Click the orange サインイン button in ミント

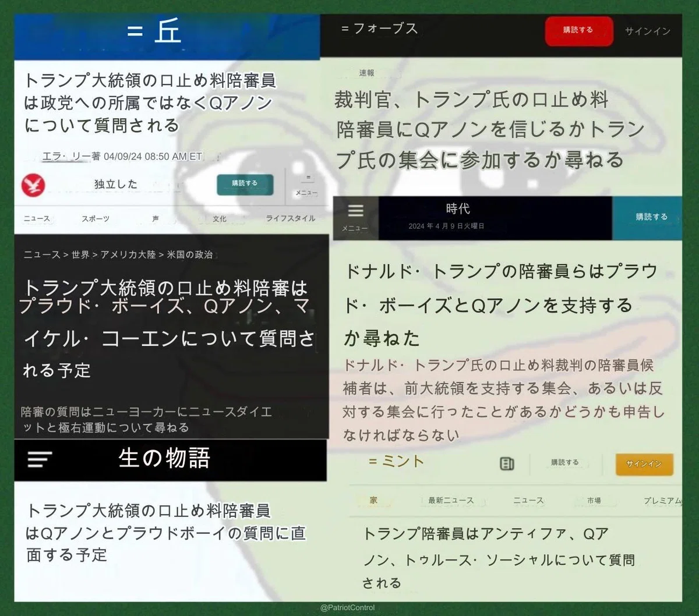(644, 464)
